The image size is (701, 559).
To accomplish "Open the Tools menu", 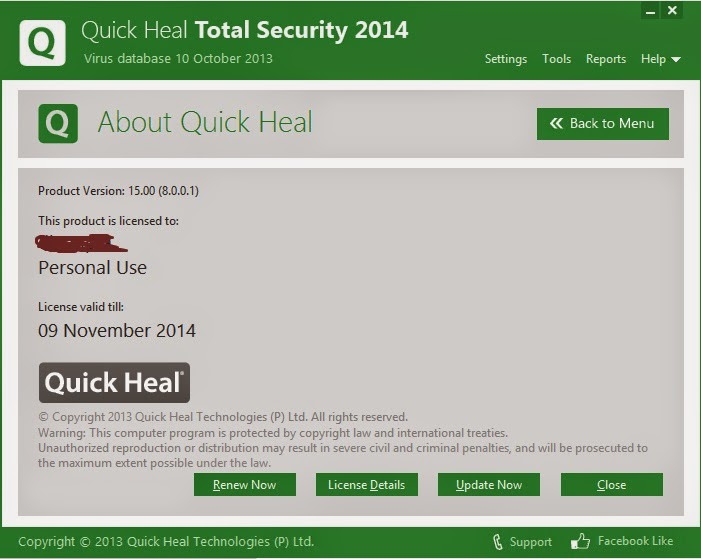I will pyautogui.click(x=557, y=59).
